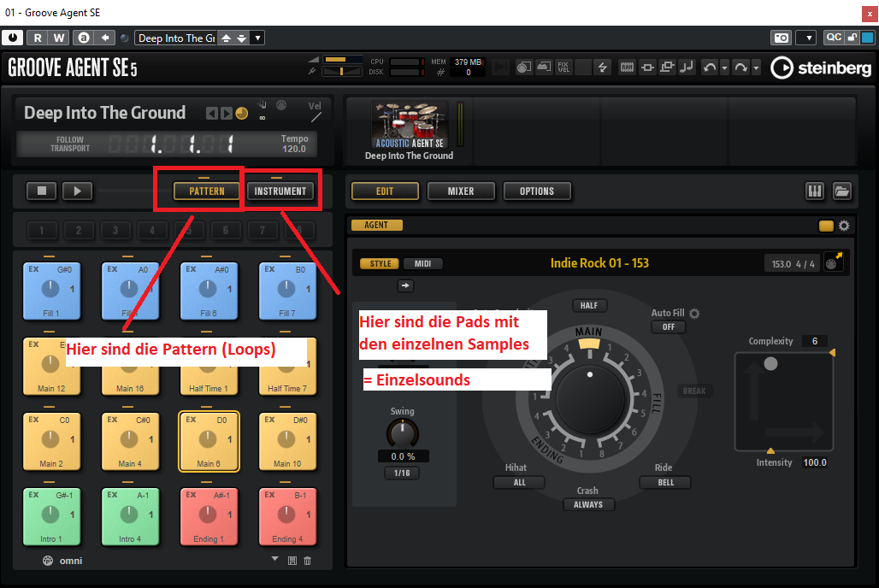Adjust the master tune slider

point(343,71)
